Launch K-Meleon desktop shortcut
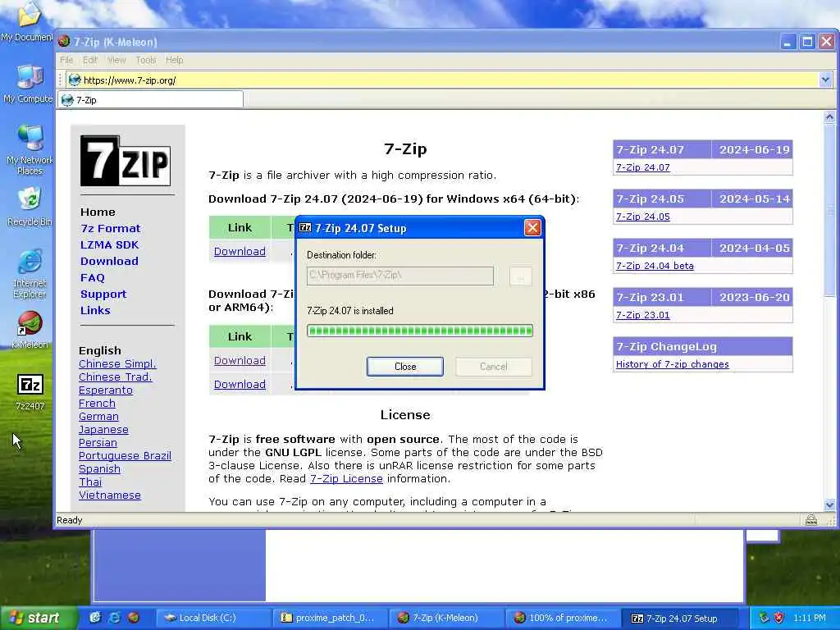Image resolution: width=840 pixels, height=630 pixels. tap(30, 330)
